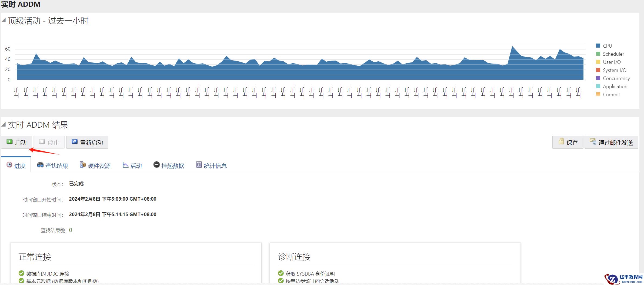Click the 状态: label
The height and width of the screenshot is (285, 644).
coord(58,184)
